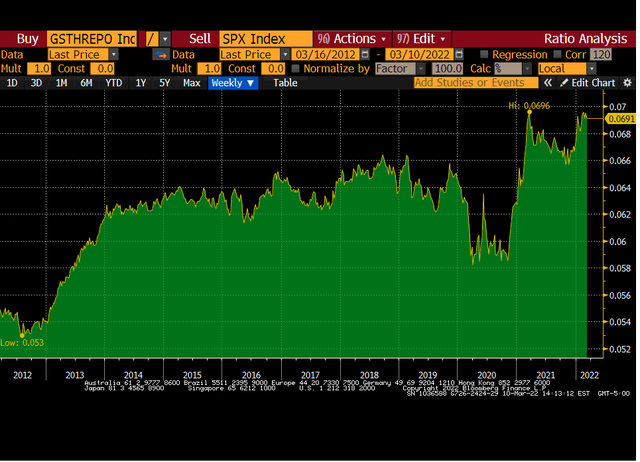Click the current value label 0.0691
The width and height of the screenshot is (640, 462).
click(x=621, y=119)
